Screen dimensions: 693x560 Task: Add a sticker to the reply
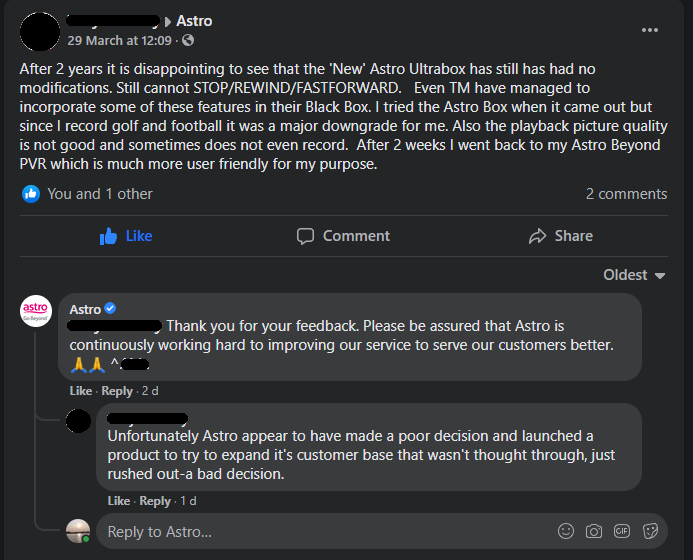(650, 531)
